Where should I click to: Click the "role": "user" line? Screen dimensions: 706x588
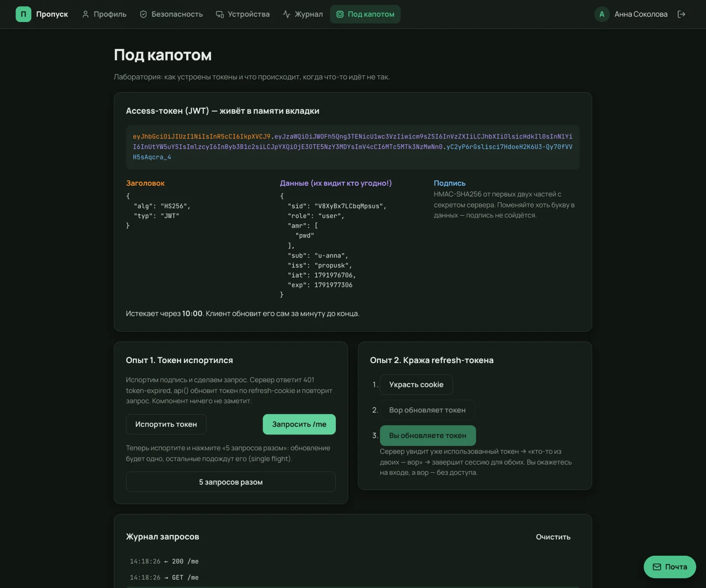click(316, 216)
